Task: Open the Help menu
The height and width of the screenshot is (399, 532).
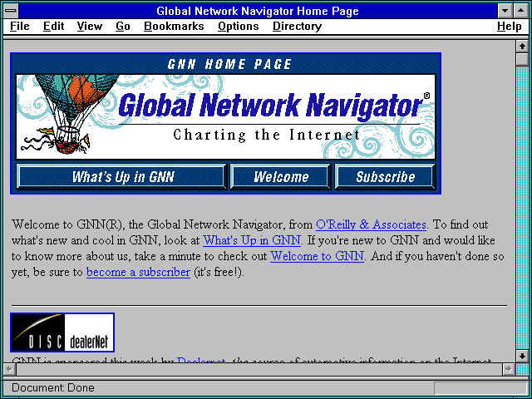Action: click(x=510, y=27)
